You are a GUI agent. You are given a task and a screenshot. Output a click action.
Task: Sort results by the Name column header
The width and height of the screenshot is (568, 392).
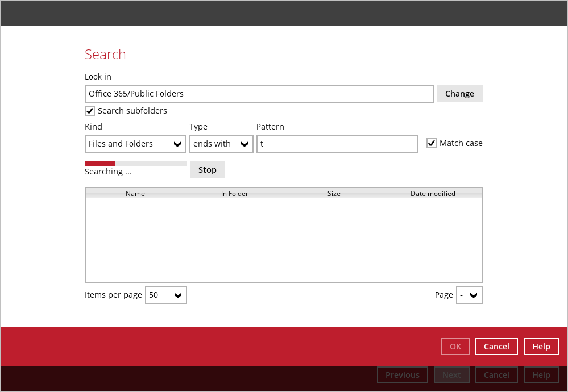point(135,194)
